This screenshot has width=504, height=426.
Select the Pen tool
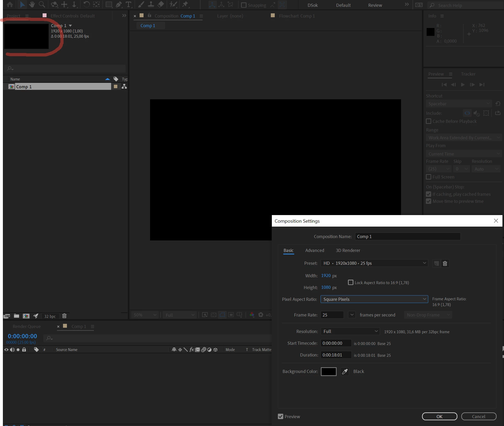pyautogui.click(x=118, y=4)
